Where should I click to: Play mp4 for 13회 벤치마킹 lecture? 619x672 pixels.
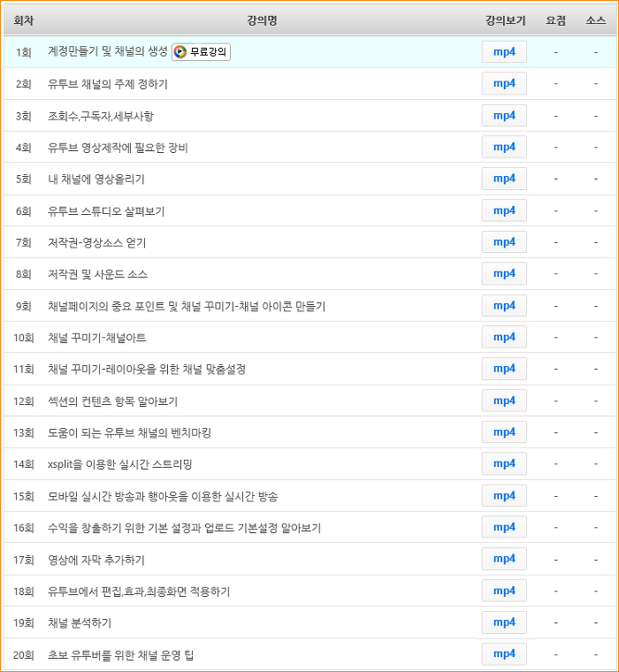pos(504,432)
